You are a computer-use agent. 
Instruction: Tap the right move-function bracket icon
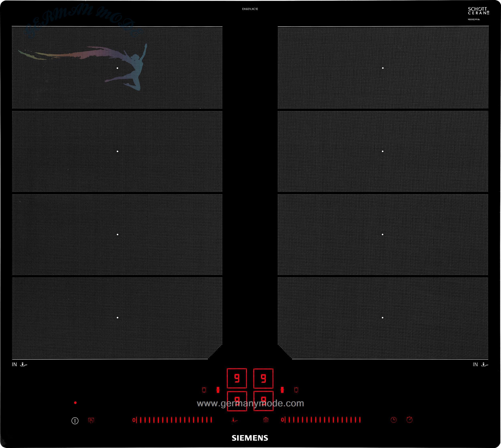pyautogui.click(x=296, y=390)
